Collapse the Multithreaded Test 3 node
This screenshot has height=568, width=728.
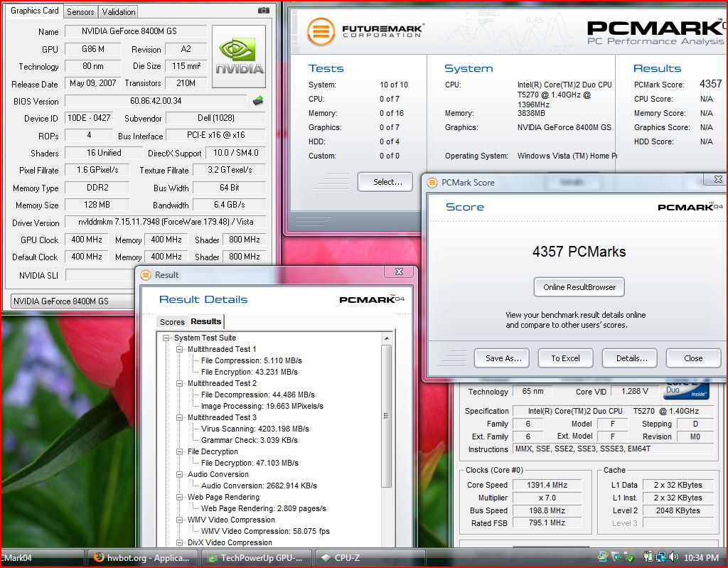tap(179, 417)
